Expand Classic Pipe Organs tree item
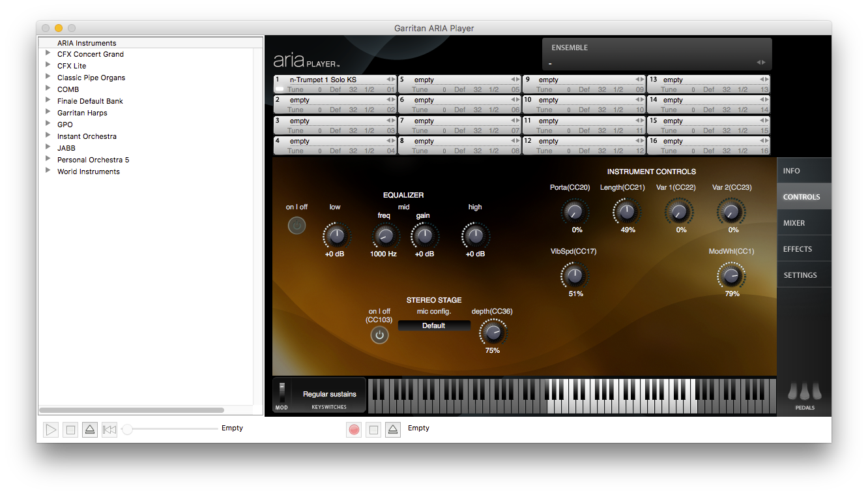This screenshot has width=868, height=495. (48, 77)
